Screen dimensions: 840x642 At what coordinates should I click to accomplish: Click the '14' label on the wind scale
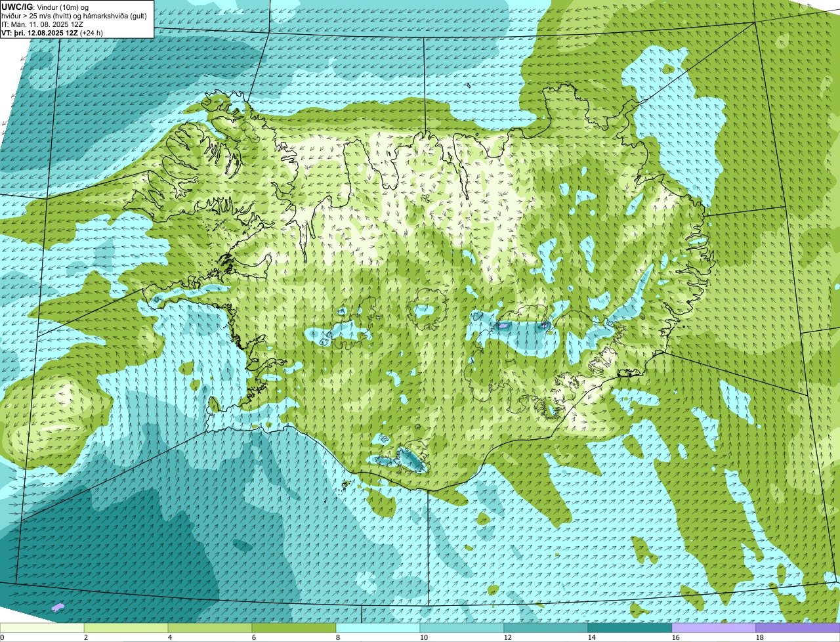[x=592, y=637]
